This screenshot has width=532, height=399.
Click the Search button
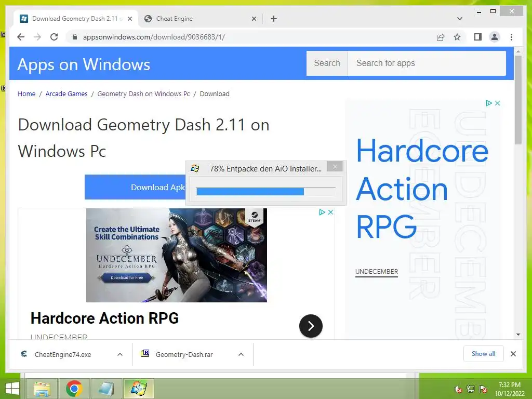point(327,63)
